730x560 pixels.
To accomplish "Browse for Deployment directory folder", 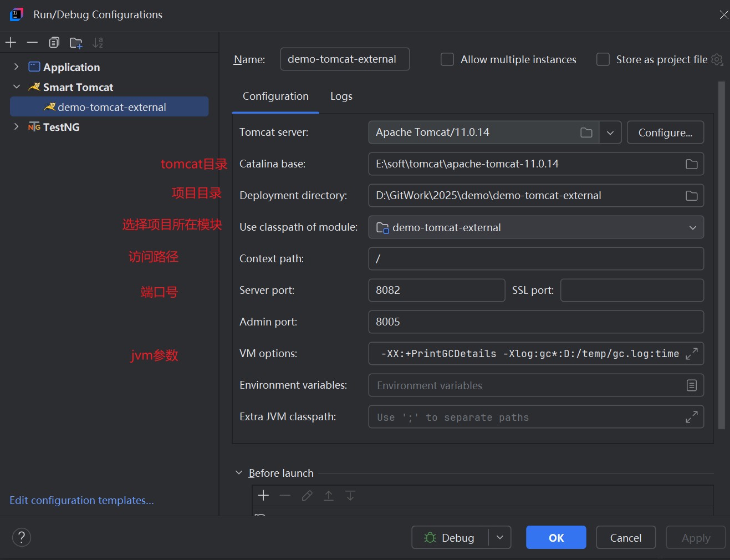I will click(x=691, y=196).
